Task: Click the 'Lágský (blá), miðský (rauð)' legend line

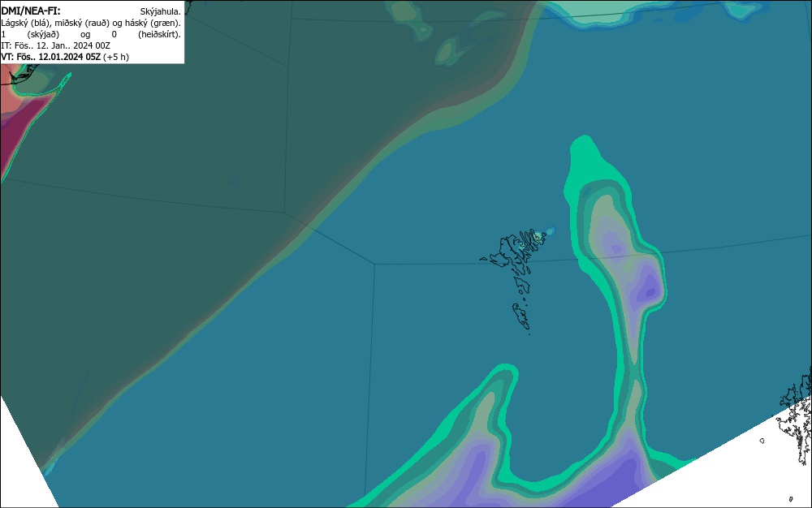Action: tap(91, 23)
